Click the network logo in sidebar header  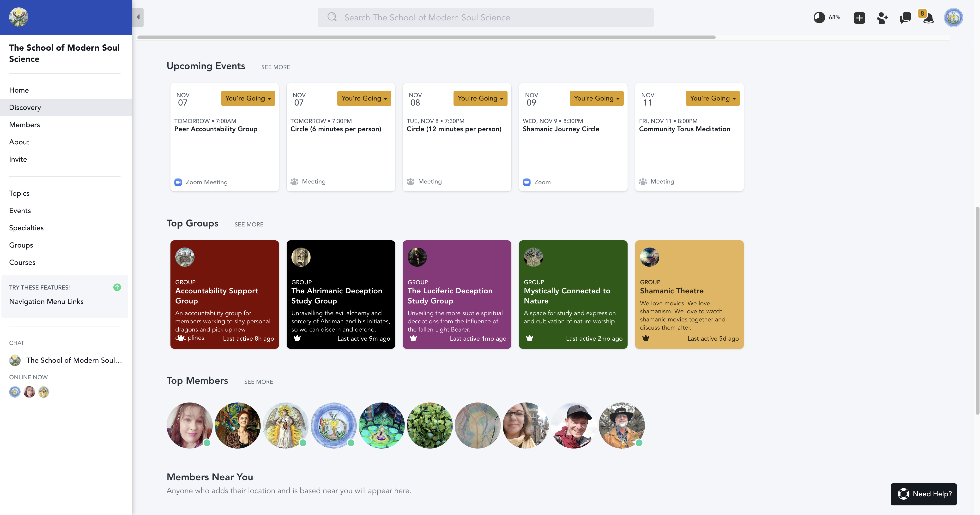[19, 17]
